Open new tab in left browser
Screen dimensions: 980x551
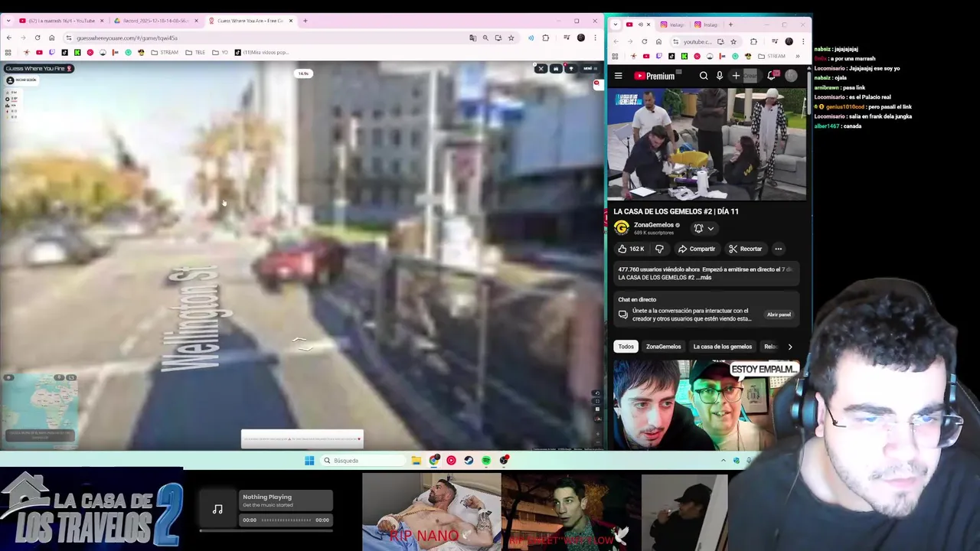click(x=305, y=21)
